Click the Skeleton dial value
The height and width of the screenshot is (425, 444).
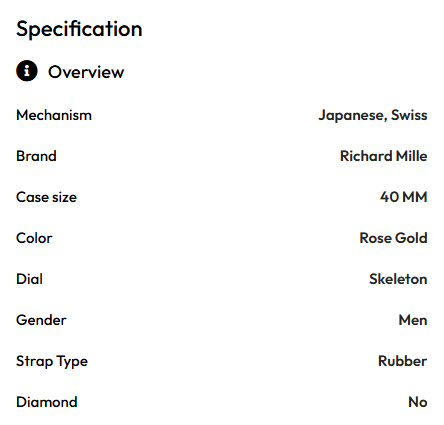click(x=398, y=279)
